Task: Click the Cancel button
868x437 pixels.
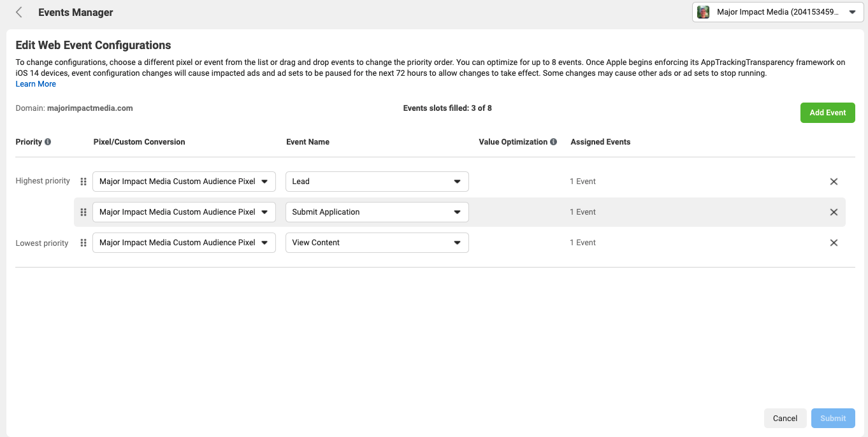Action: (x=785, y=419)
